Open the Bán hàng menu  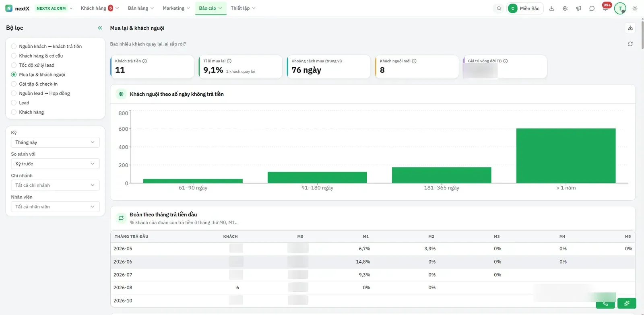tap(140, 8)
